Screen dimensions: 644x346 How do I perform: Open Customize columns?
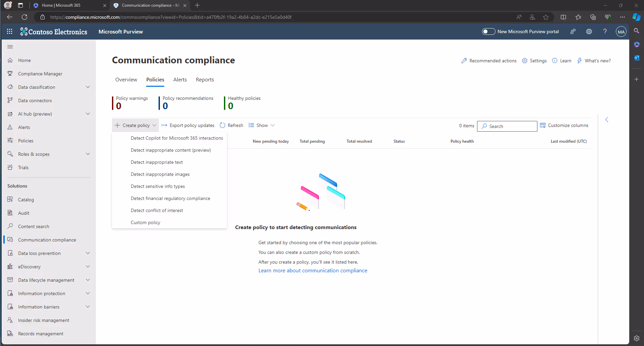point(564,125)
